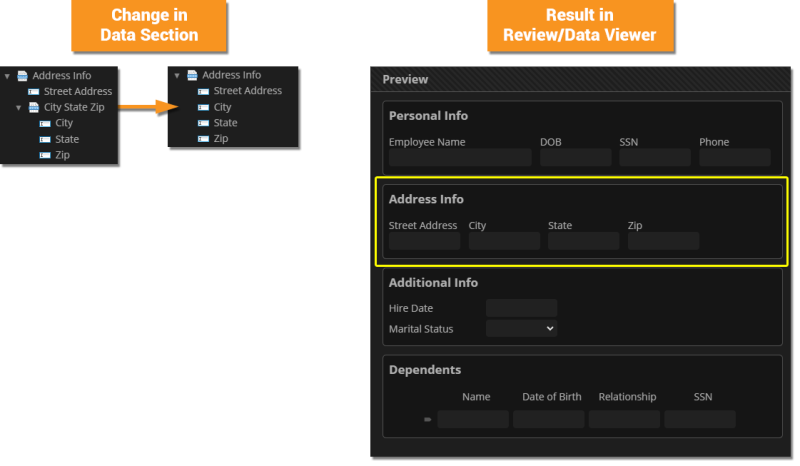
Task: Click the Dependents Relationship field
Action: [x=624, y=420]
